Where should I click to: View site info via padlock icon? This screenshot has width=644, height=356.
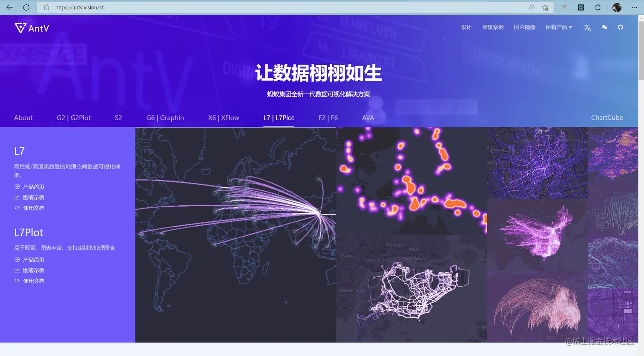(x=47, y=7)
